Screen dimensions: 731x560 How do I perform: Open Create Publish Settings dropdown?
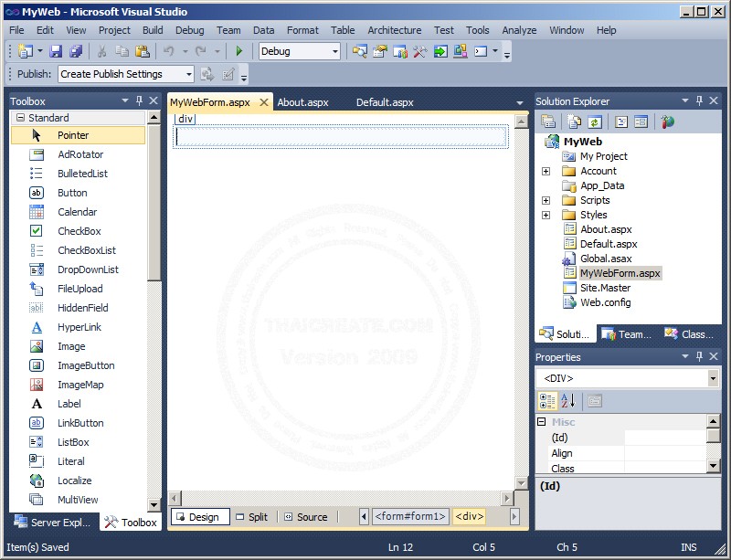tap(188, 74)
